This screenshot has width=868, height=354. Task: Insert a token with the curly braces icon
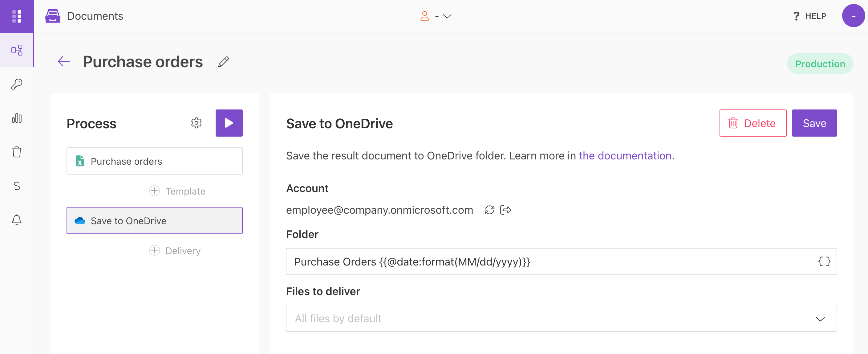[x=824, y=261]
